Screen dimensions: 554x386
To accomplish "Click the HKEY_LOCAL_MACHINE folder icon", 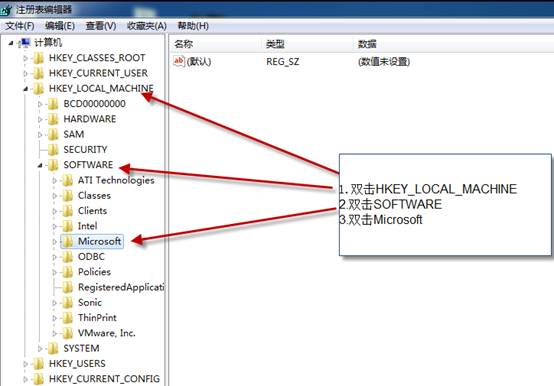I will [x=39, y=89].
